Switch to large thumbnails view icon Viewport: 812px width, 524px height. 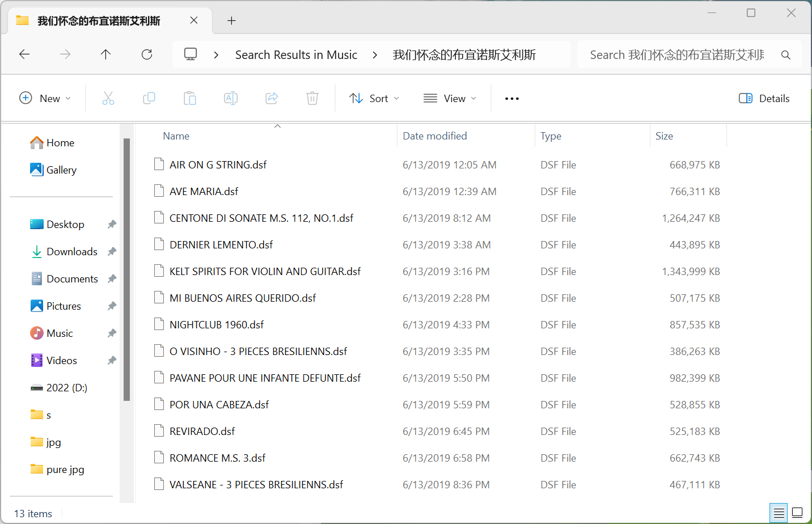pyautogui.click(x=797, y=513)
